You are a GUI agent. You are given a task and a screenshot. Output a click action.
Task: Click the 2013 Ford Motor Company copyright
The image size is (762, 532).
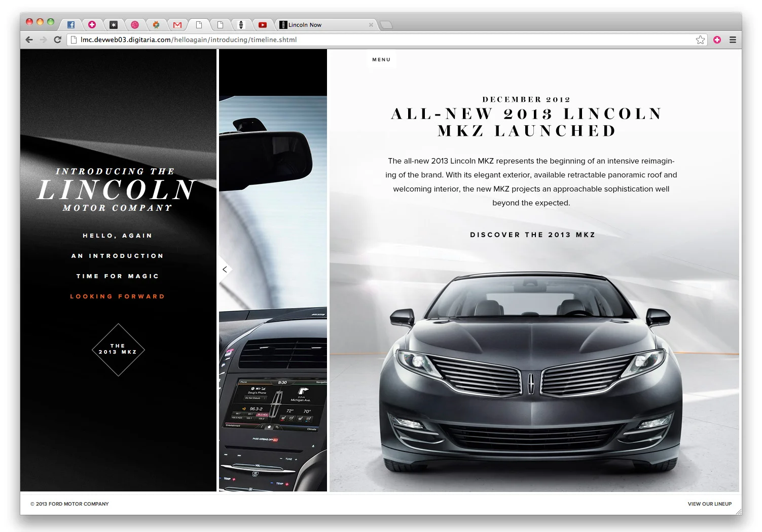(x=69, y=504)
